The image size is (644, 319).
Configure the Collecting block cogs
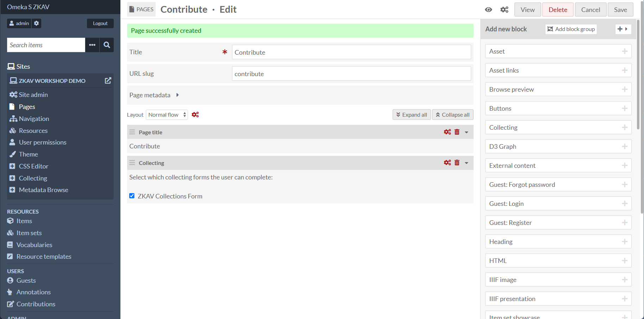[447, 162]
